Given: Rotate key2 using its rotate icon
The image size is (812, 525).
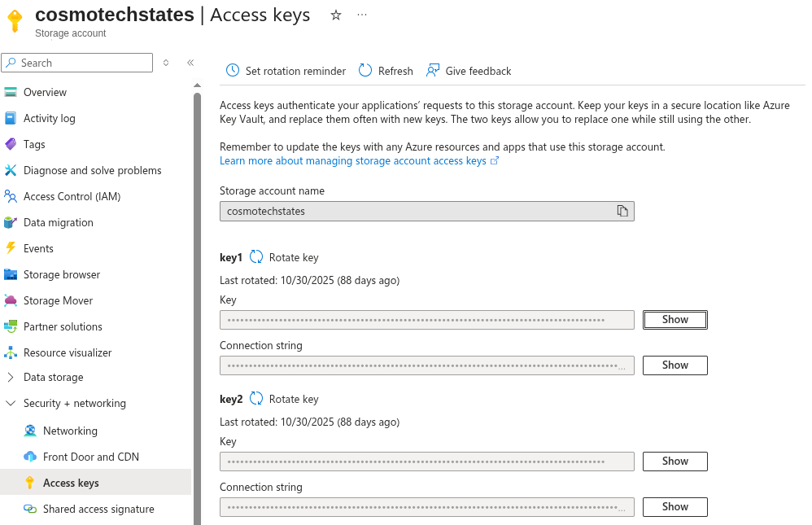Looking at the screenshot, I should (x=255, y=399).
